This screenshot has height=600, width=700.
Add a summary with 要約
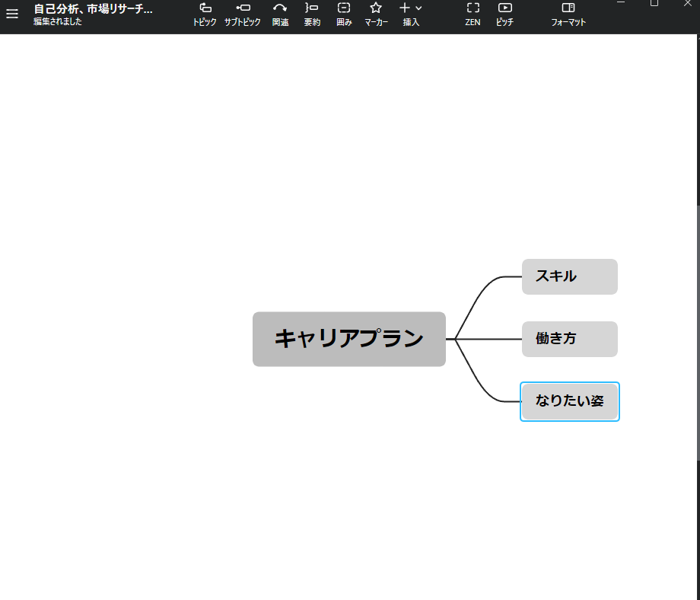coord(312,14)
